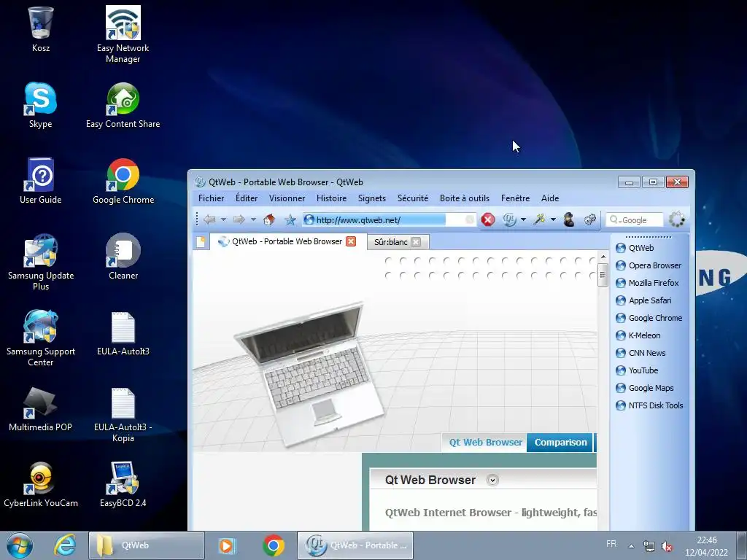This screenshot has height=560, width=747.
Task: Open the Éditer menu
Action: tap(247, 198)
